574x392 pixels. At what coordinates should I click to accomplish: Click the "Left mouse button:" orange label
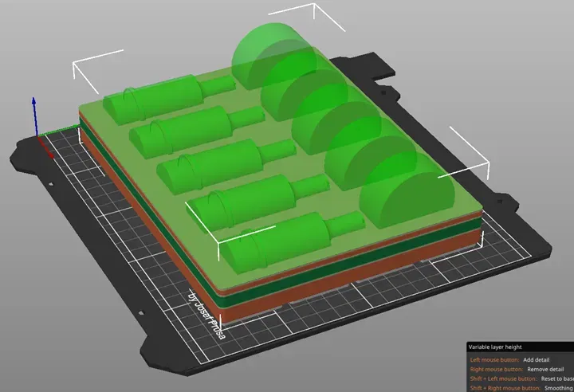[x=494, y=360]
